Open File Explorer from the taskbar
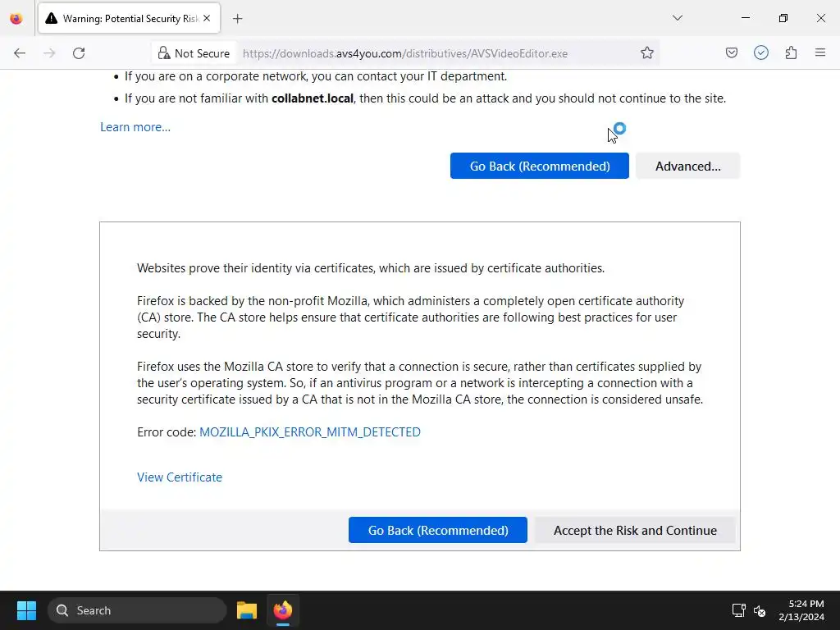This screenshot has height=630, width=840. coord(247,610)
